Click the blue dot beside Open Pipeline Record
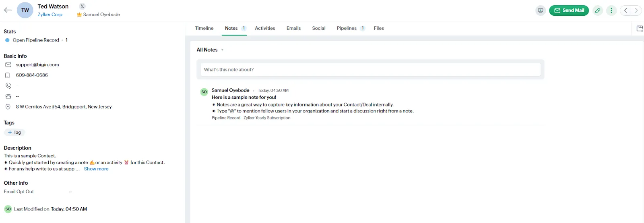644x223 pixels. (7, 40)
